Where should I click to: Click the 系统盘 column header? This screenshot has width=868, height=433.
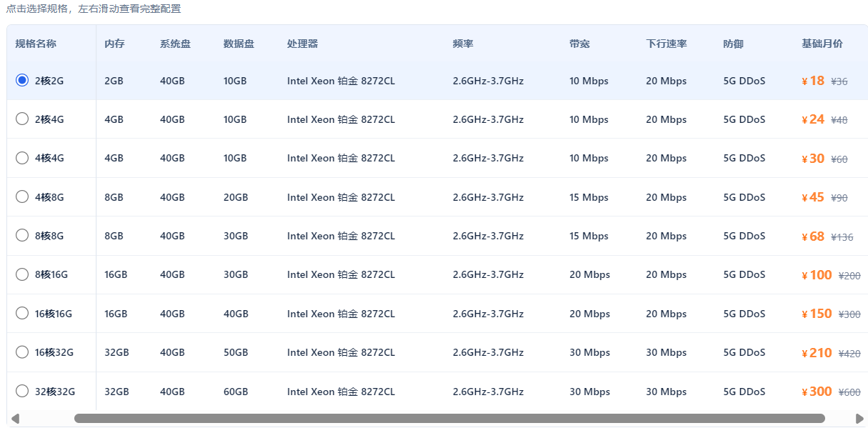pos(175,44)
